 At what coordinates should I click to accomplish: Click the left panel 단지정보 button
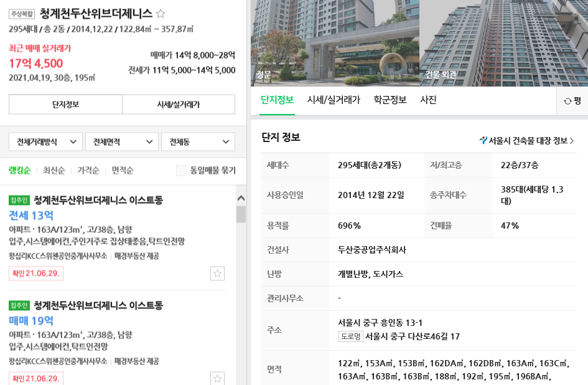tap(65, 104)
